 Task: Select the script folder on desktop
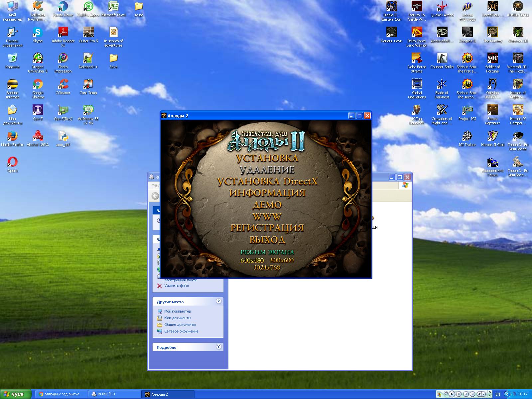pyautogui.click(x=139, y=9)
